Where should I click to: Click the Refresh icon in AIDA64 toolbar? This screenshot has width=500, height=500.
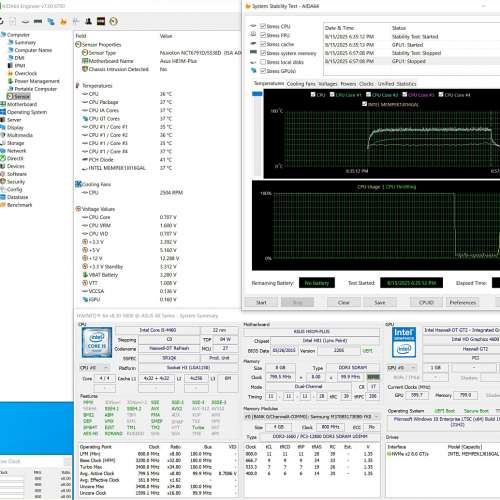1,21
